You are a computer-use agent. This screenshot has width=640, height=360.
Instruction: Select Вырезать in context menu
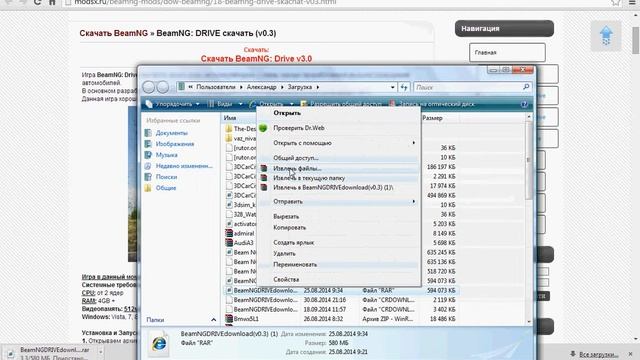click(286, 217)
